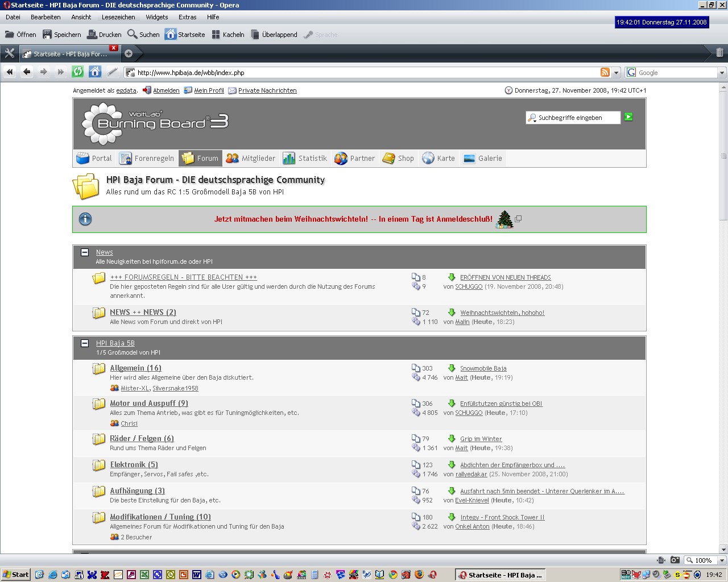Reload the current page
The height and width of the screenshot is (582, 728).
point(78,72)
